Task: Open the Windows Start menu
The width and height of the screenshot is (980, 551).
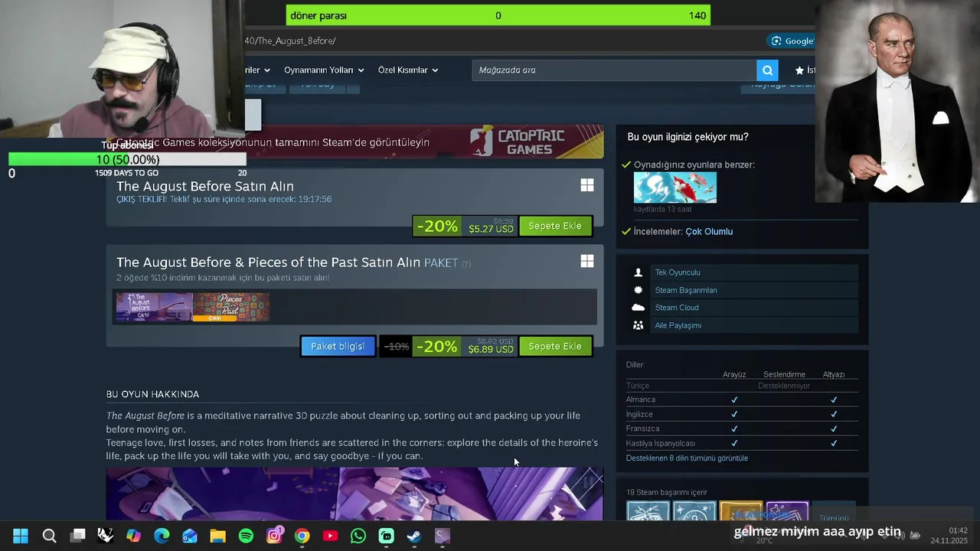Action: click(x=21, y=536)
